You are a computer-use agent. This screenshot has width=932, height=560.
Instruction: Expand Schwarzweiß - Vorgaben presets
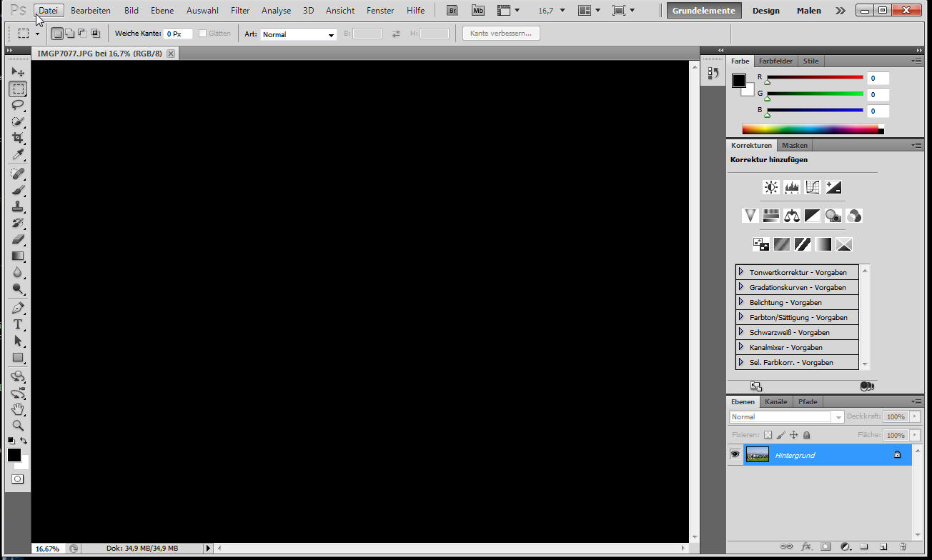741,332
